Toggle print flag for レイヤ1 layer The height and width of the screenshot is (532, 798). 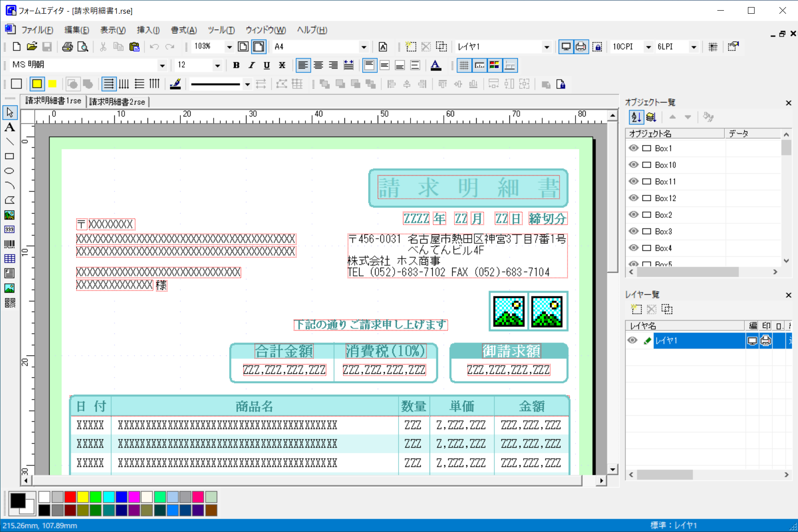point(766,340)
